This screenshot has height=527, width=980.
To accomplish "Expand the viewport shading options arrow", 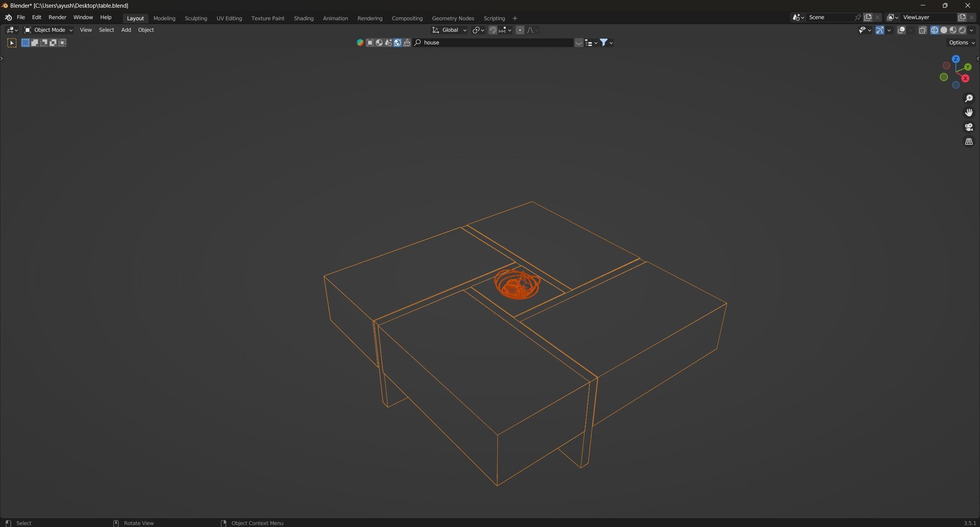I will click(972, 30).
